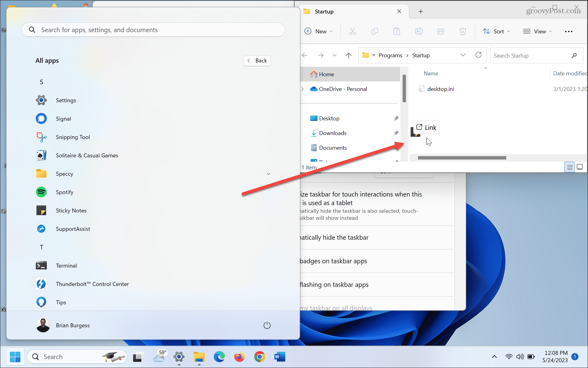
Task: Click Copy icon in File Explorer toolbar
Action: 375,31
